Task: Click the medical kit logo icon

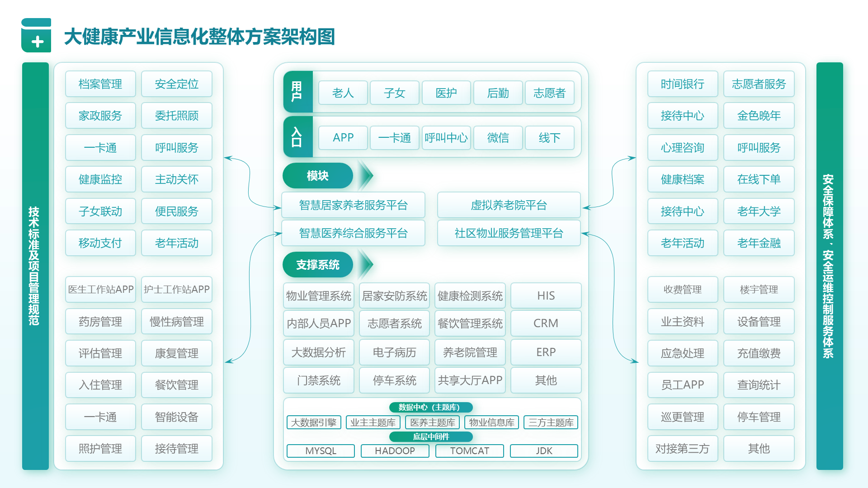Action: 36,38
